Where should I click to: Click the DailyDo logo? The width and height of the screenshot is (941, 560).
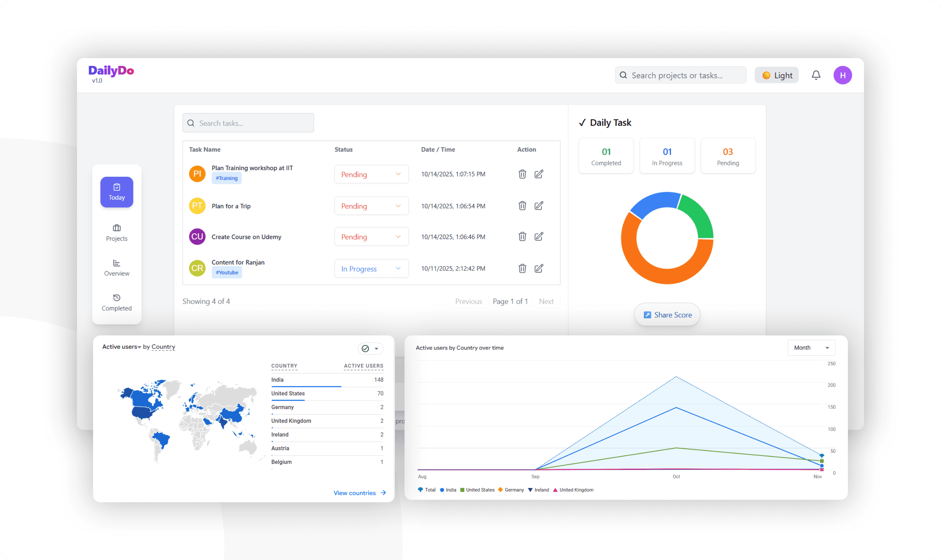click(x=111, y=71)
